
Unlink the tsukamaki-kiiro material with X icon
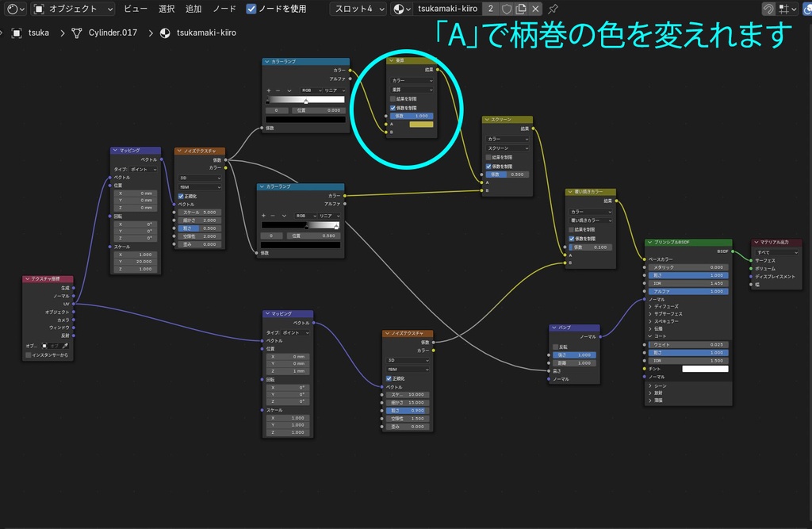click(x=535, y=9)
